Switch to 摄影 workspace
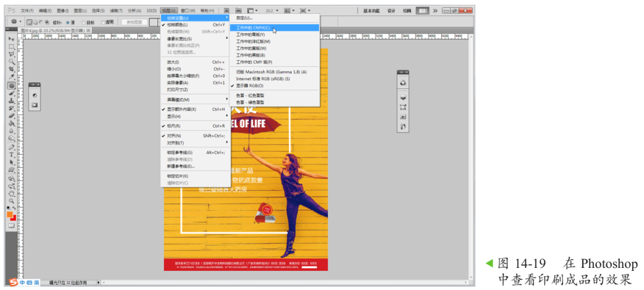 point(422,11)
